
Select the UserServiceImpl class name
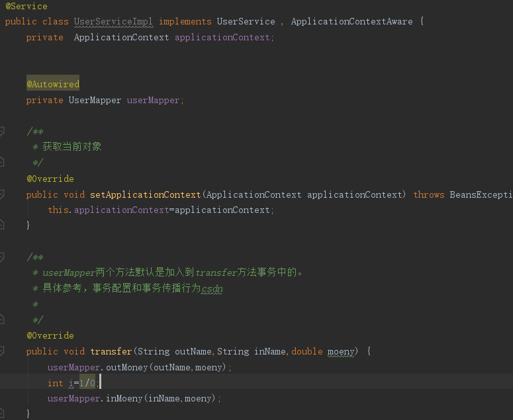[113, 22]
